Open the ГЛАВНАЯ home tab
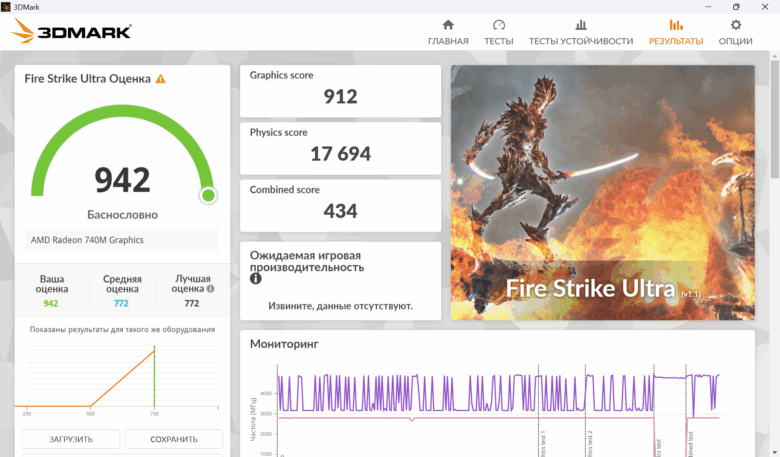 coord(448,33)
